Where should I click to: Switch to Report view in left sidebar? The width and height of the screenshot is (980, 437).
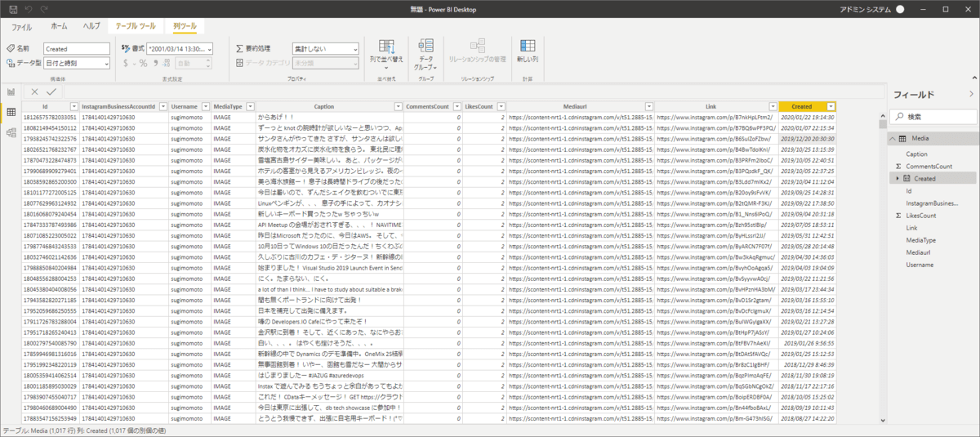pyautogui.click(x=11, y=91)
